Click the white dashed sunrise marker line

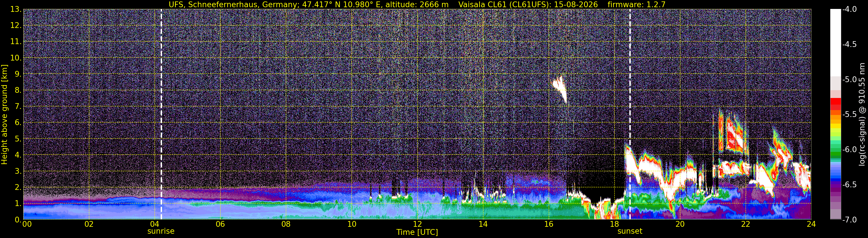[161, 114]
